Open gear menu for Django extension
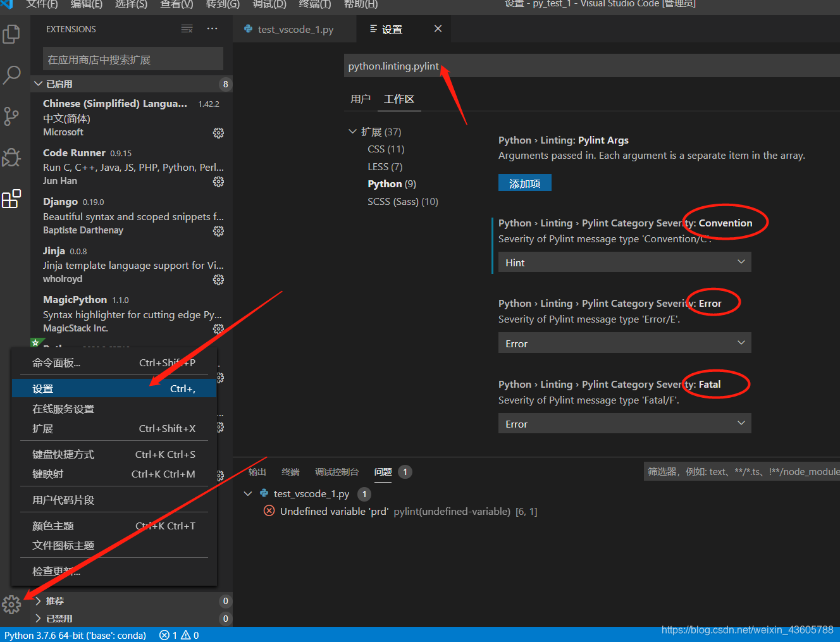This screenshot has width=840, height=642. click(218, 231)
